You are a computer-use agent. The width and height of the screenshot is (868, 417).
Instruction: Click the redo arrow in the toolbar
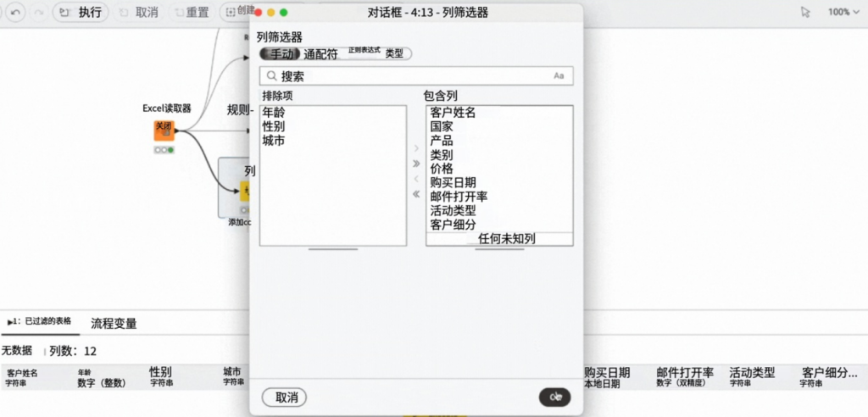pos(39,13)
